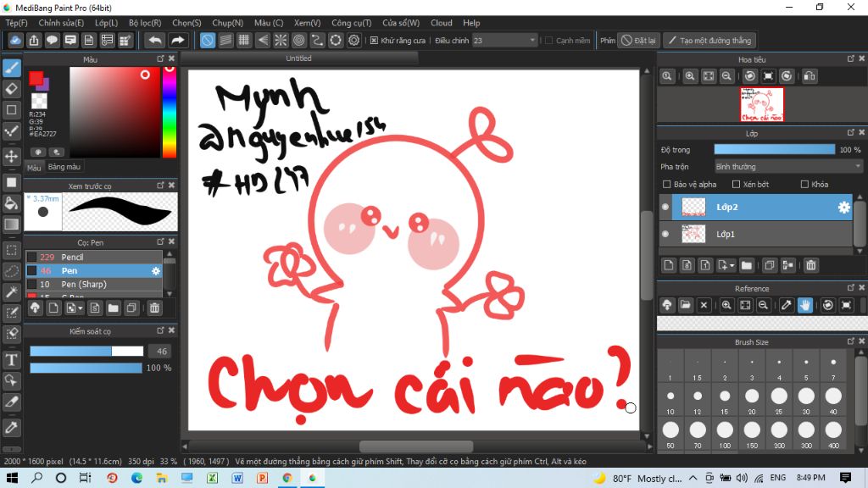Click the Navigator canvas thumbnail
The width and height of the screenshot is (868, 488).
pyautogui.click(x=762, y=104)
